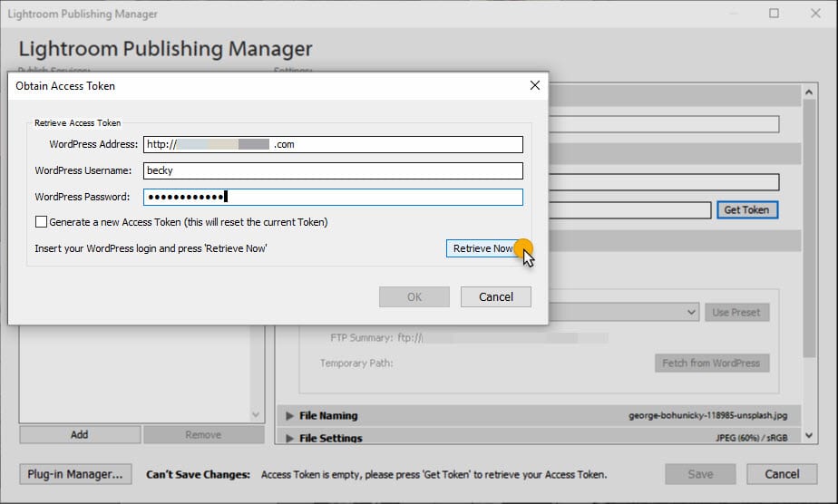Click the JPEG (60%) / sRGB summary
Image resolution: width=838 pixels, height=504 pixels.
coord(752,438)
